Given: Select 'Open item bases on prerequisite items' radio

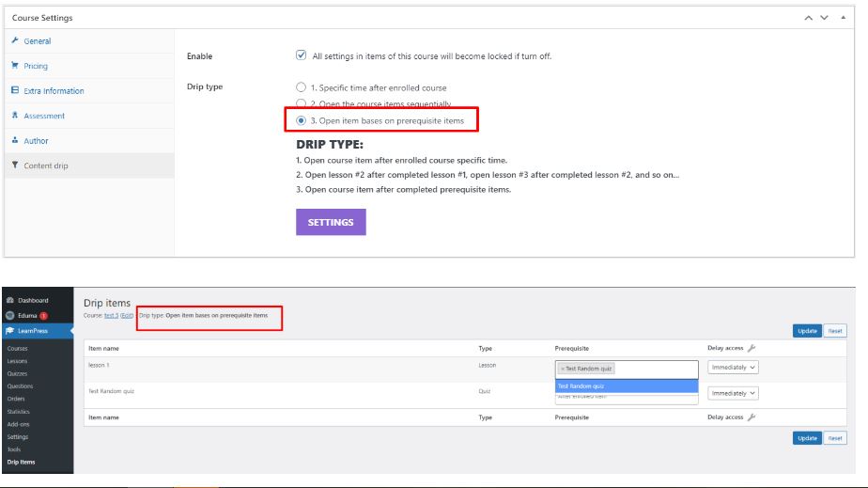Looking at the screenshot, I should point(301,120).
